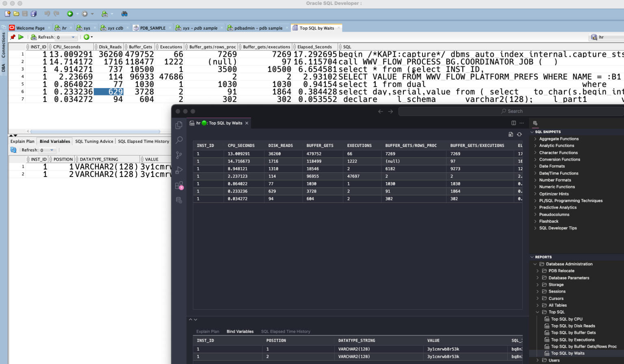Viewport: 624px width, 364px height.
Task: Run the report with the green play arrow
Action: coord(21,37)
